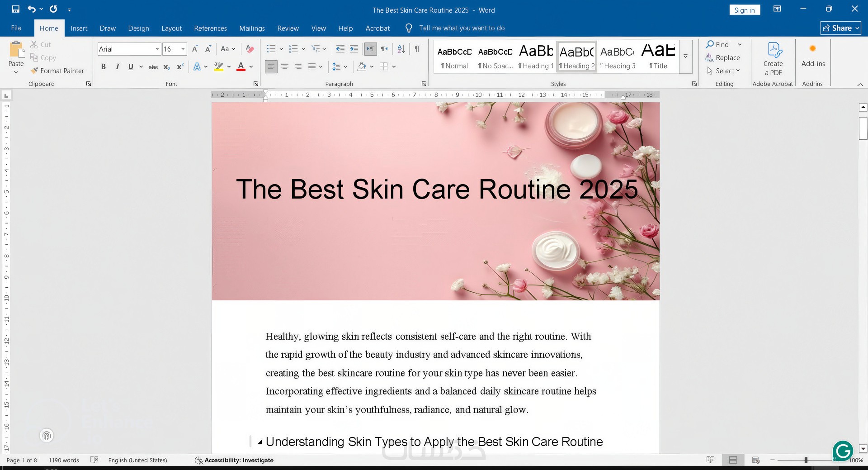Open the bullets list dropdown
This screenshot has width=868, height=470.
(x=281, y=49)
